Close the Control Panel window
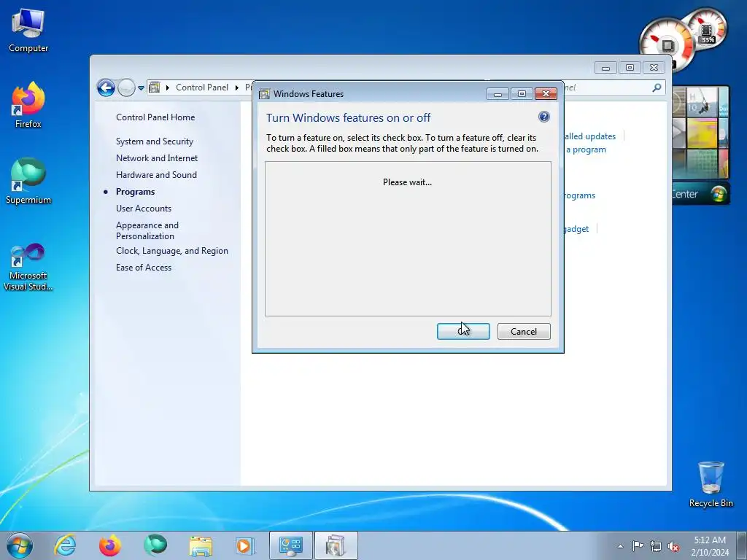Image resolution: width=747 pixels, height=560 pixels. (654, 68)
